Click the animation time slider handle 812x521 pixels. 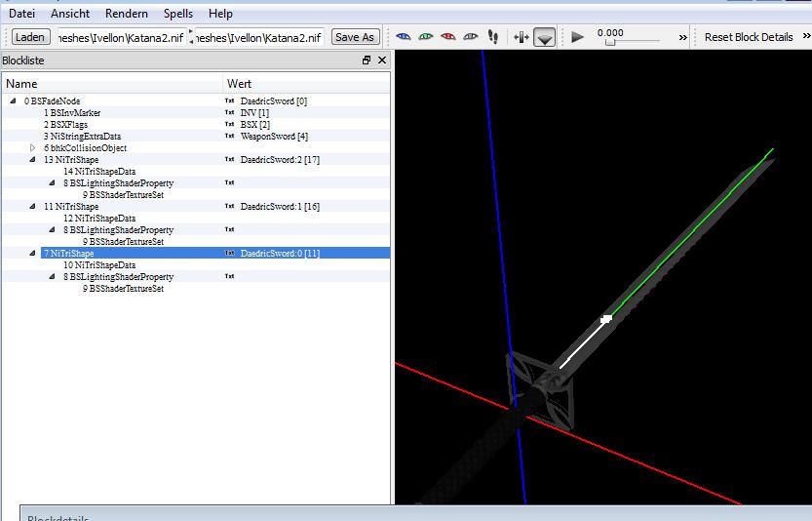pyautogui.click(x=610, y=42)
